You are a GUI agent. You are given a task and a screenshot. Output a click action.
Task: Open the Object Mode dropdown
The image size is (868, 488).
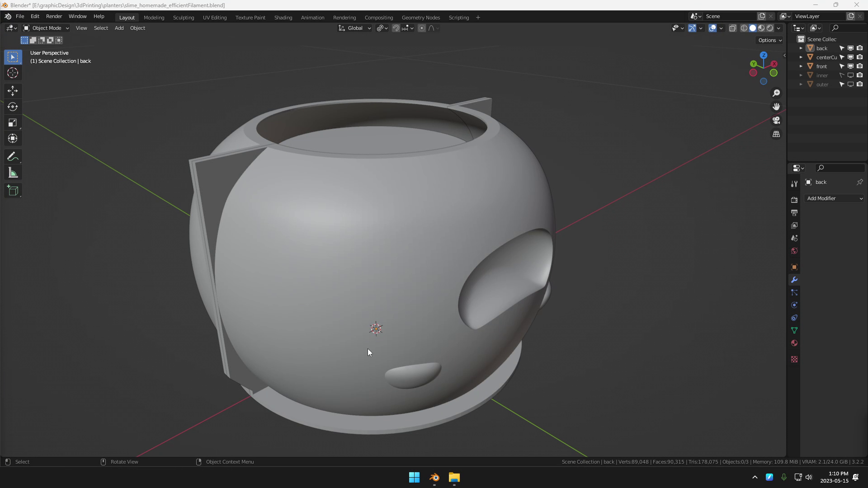(x=46, y=28)
